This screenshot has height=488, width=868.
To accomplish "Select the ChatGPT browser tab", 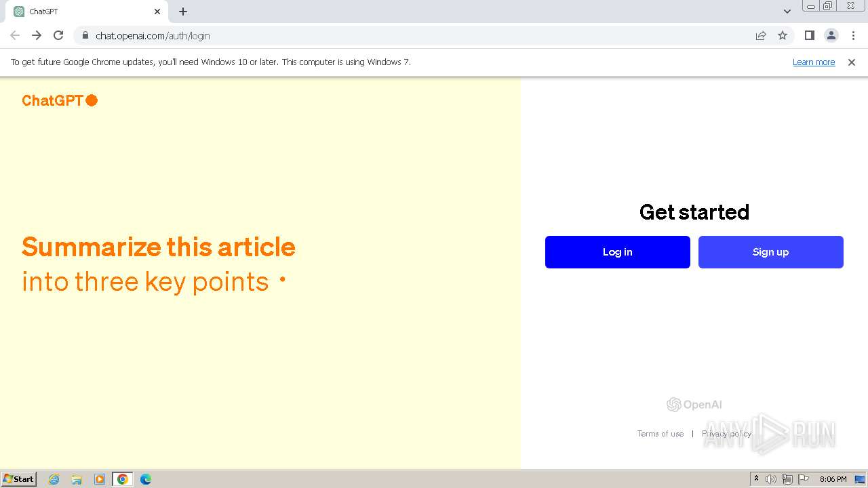I will click(x=87, y=12).
